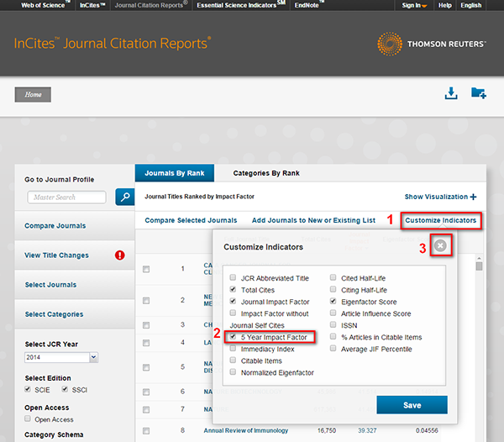
Task: Check the ISSN indicator box
Action: (x=333, y=324)
